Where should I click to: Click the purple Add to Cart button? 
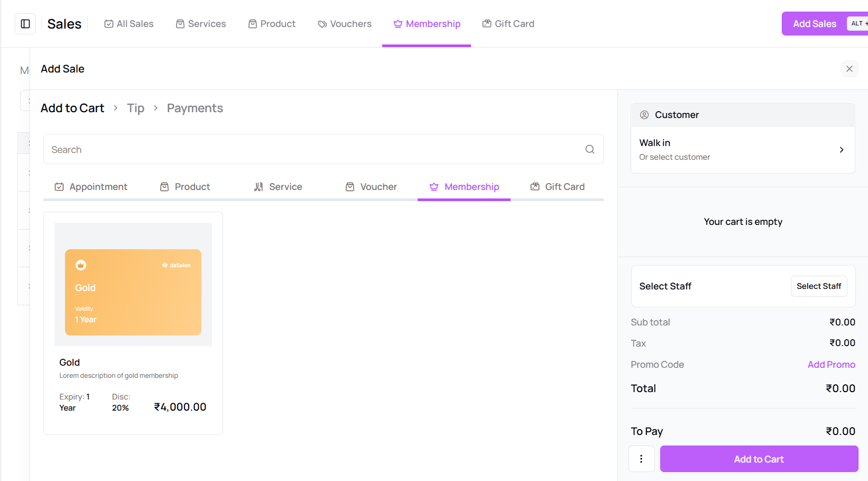759,459
